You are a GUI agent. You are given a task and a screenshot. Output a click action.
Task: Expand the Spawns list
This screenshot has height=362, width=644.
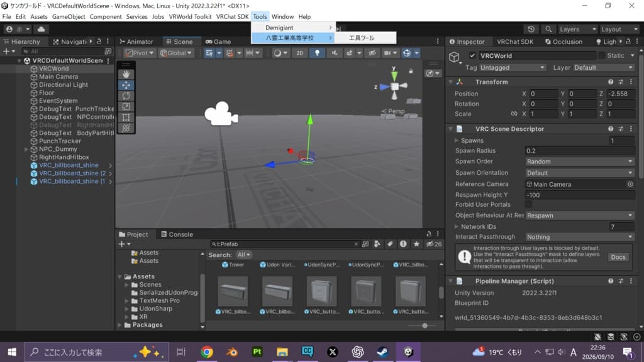(x=457, y=140)
